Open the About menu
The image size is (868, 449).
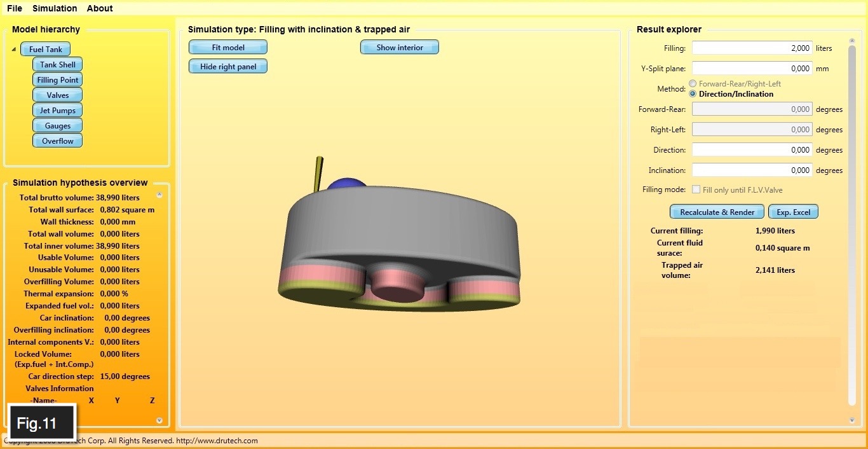coord(100,8)
